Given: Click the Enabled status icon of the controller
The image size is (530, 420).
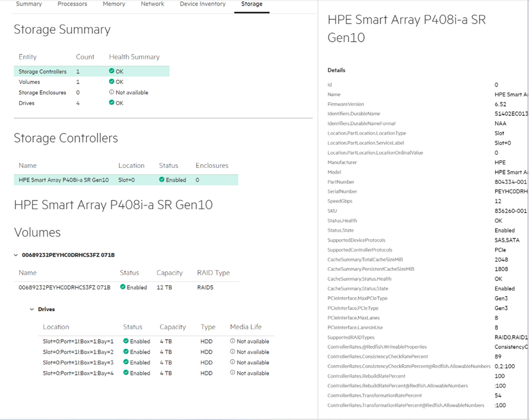Looking at the screenshot, I should (x=162, y=180).
